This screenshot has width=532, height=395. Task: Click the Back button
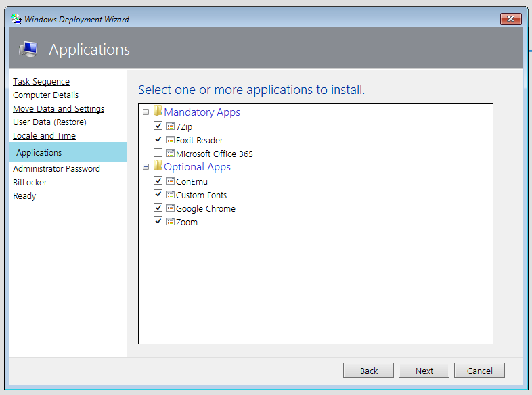[x=368, y=371]
